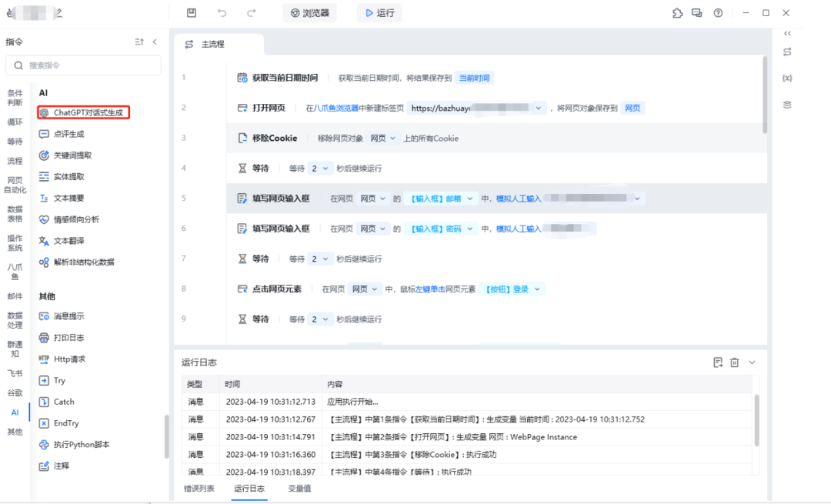
Task: Click the undo arrow icon
Action: (222, 12)
